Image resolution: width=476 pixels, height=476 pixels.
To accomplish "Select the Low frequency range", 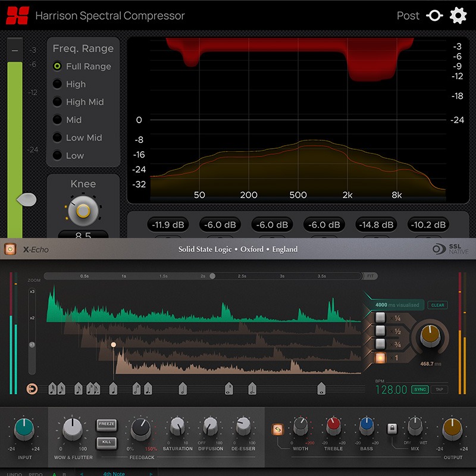I will (x=68, y=156).
